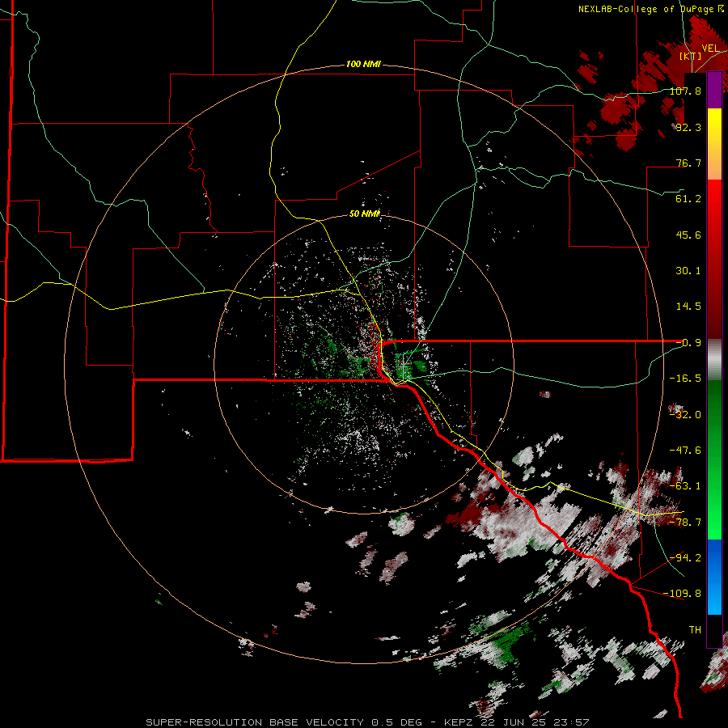Click the 50 NMI range ring label
This screenshot has height=728, width=728.
click(365, 214)
